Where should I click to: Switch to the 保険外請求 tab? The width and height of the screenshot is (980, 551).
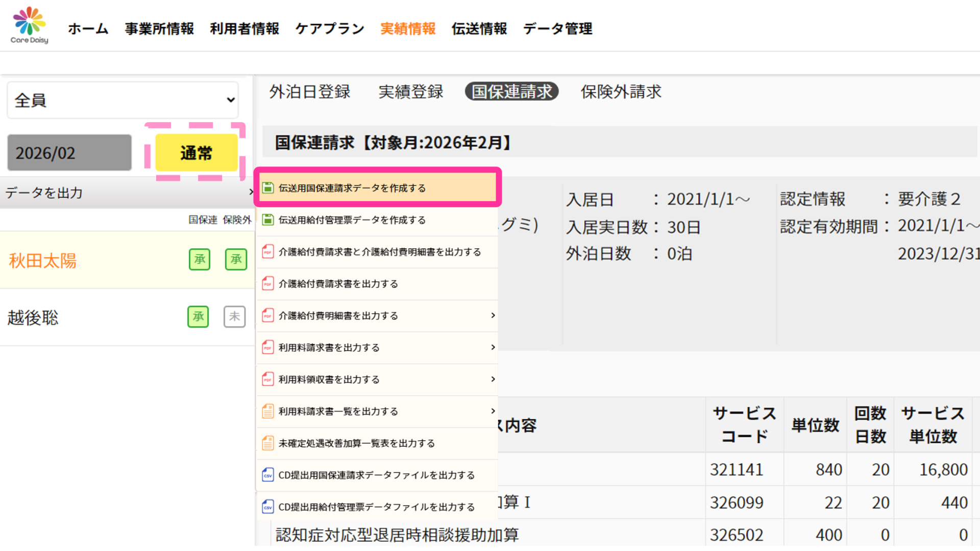pyautogui.click(x=621, y=92)
